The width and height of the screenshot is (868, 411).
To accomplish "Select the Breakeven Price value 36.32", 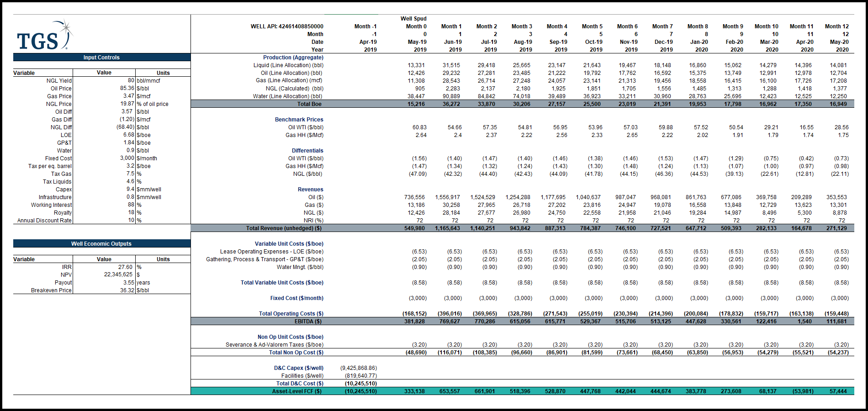I will tap(127, 290).
